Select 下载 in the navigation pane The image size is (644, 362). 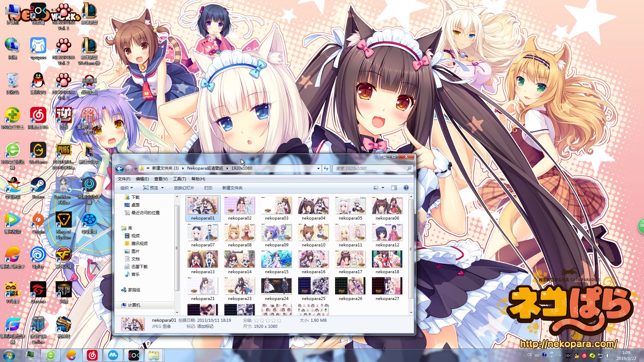[132, 197]
